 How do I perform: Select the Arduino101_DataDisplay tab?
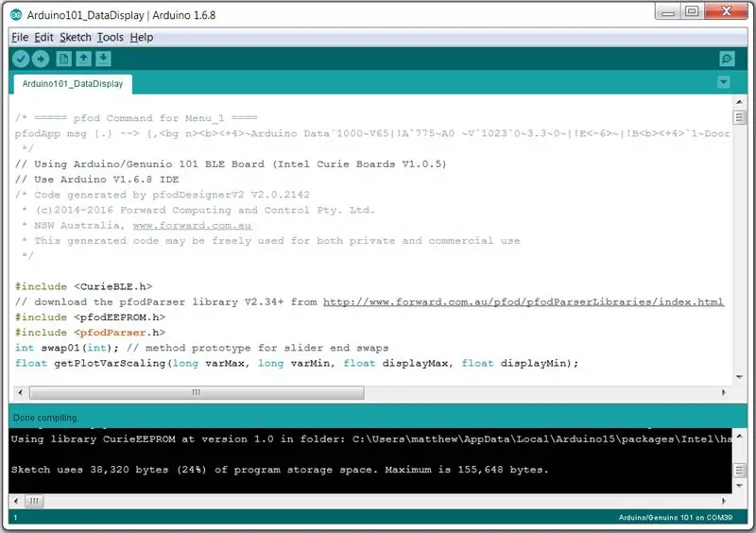(x=73, y=84)
